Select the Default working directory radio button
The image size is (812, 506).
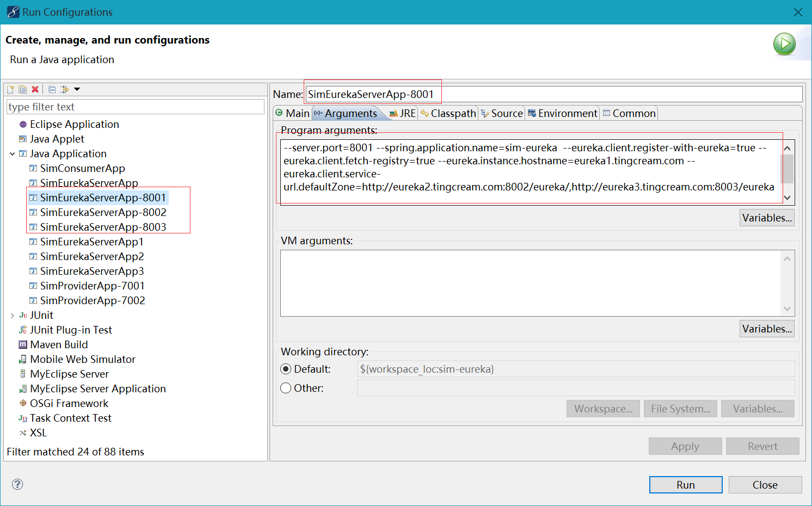pyautogui.click(x=286, y=369)
